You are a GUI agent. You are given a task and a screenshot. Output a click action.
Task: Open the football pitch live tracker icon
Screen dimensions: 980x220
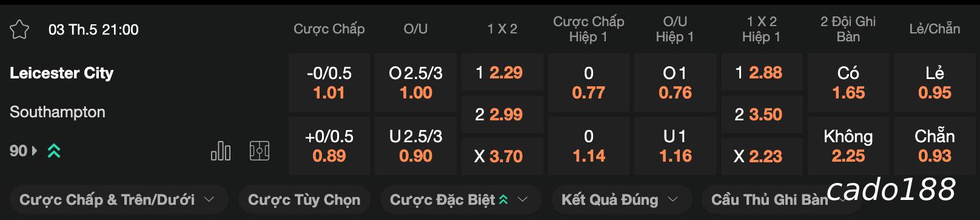click(260, 151)
